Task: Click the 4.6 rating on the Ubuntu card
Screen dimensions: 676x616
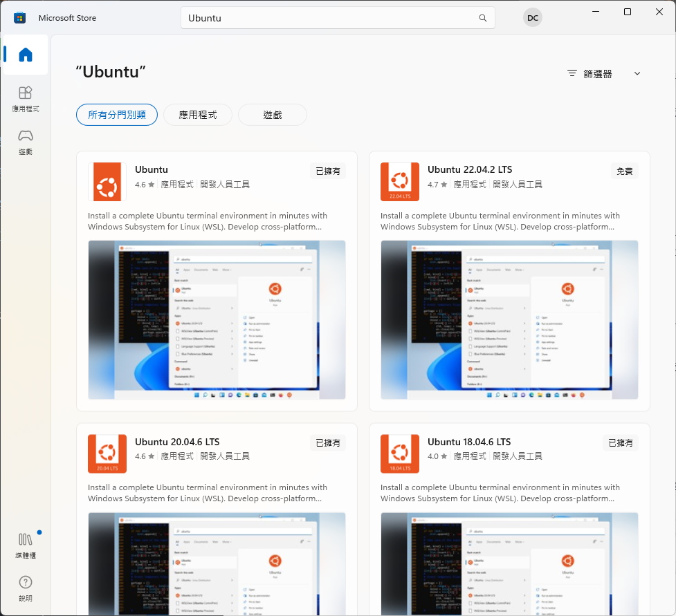Action: [145, 185]
